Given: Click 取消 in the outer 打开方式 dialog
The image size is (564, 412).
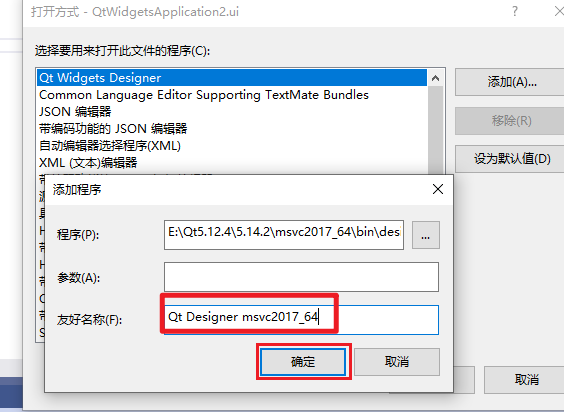Looking at the screenshot, I should [525, 380].
